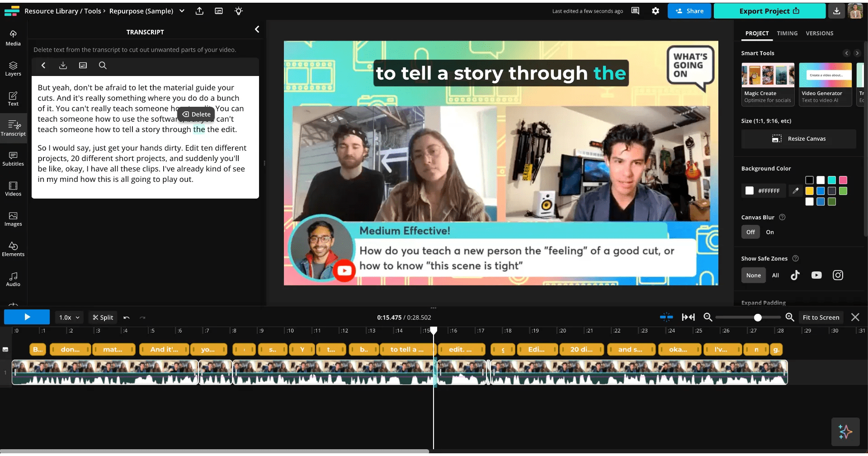The image size is (868, 456).
Task: Choose the pink background color swatch
Action: pos(843,180)
